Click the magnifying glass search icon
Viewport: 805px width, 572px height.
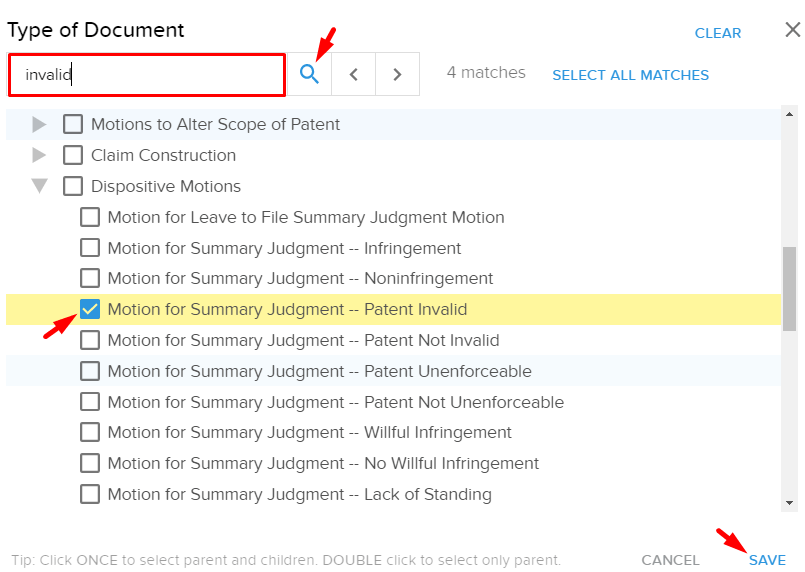pos(309,74)
